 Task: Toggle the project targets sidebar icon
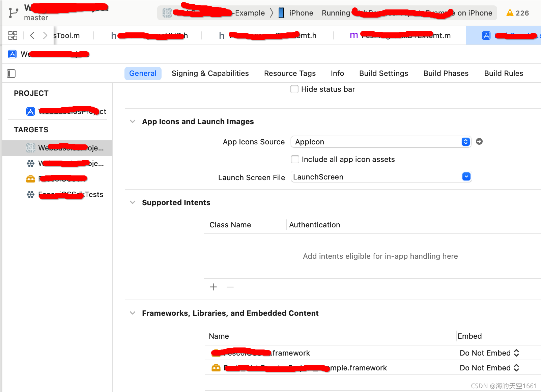point(11,73)
